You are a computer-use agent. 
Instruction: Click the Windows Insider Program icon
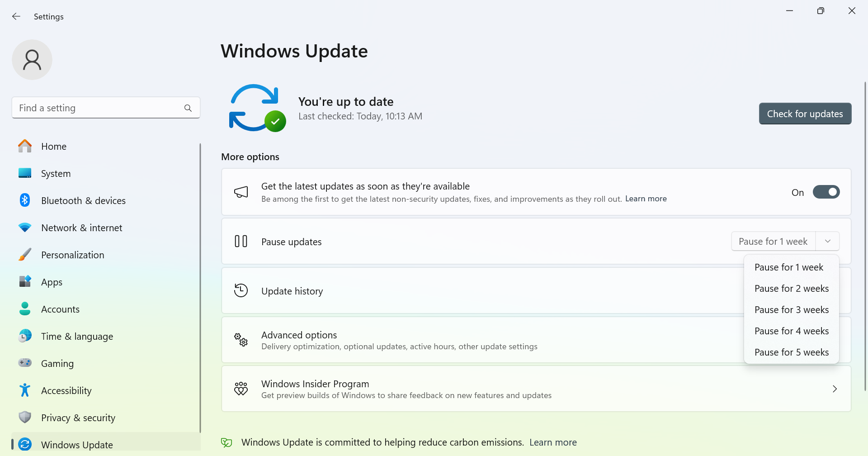coord(241,389)
